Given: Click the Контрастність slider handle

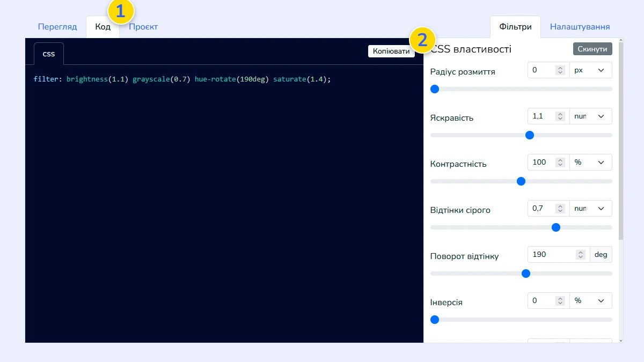Looking at the screenshot, I should tap(521, 181).
